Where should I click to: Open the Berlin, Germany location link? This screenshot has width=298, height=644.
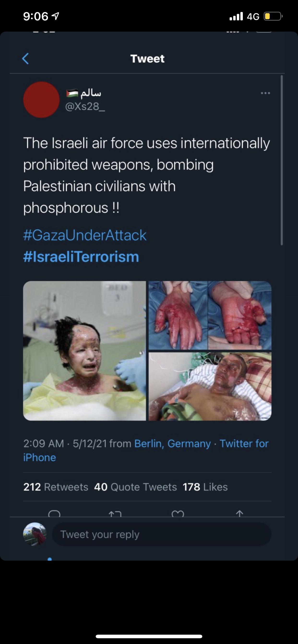point(173,443)
